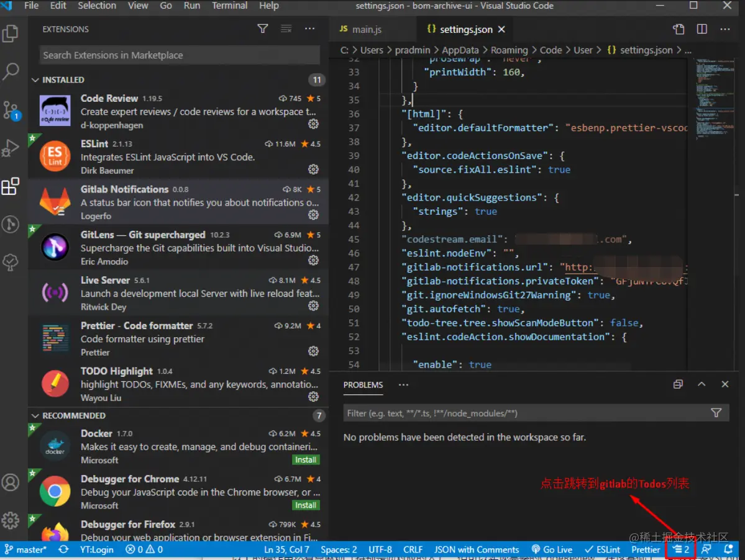This screenshot has width=745, height=560.
Task: Click the panel layout icon in Problems
Action: point(678,384)
